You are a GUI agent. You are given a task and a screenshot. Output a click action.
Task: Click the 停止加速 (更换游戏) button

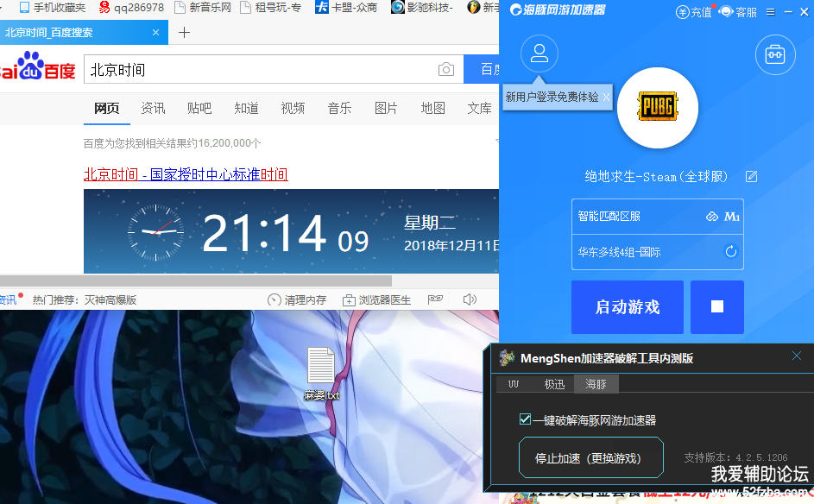point(590,457)
